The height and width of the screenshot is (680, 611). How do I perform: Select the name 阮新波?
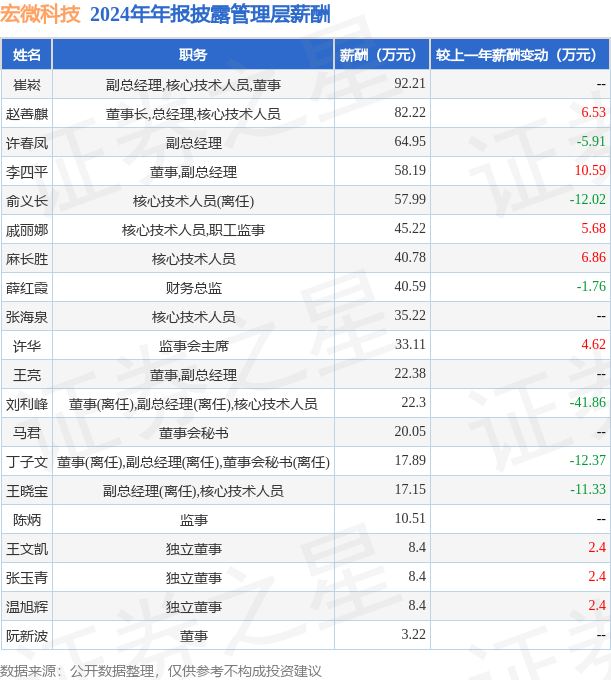[26, 636]
